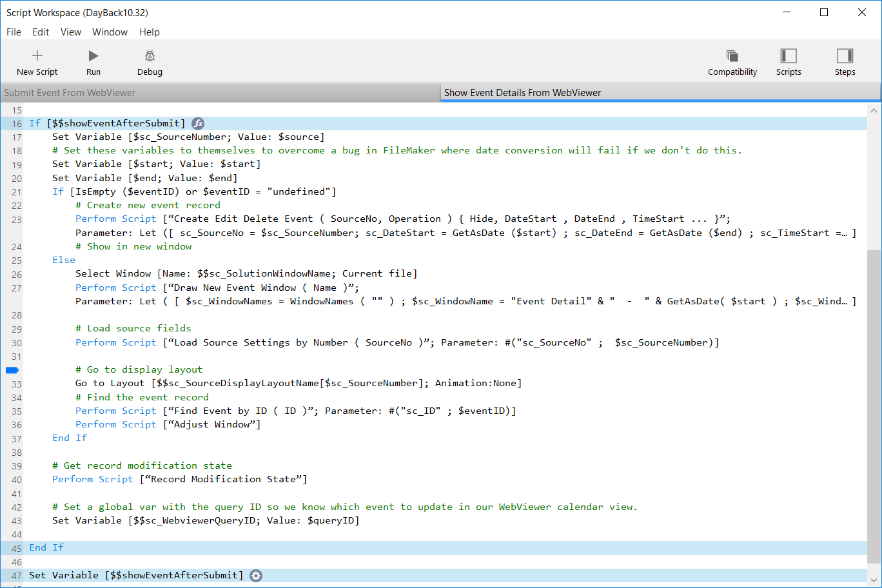
Task: Click the gear options icon on line 47
Action: tap(256, 576)
